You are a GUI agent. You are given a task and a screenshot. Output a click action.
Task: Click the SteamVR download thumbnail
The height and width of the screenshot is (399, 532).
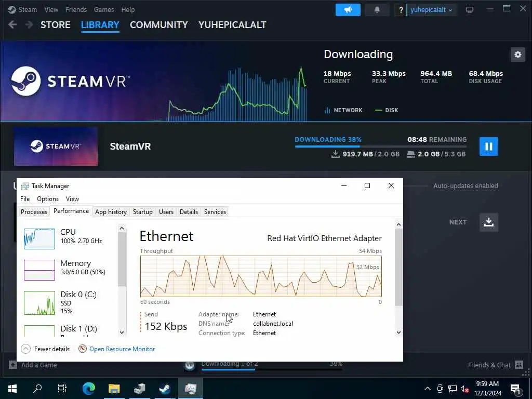pyautogui.click(x=56, y=146)
